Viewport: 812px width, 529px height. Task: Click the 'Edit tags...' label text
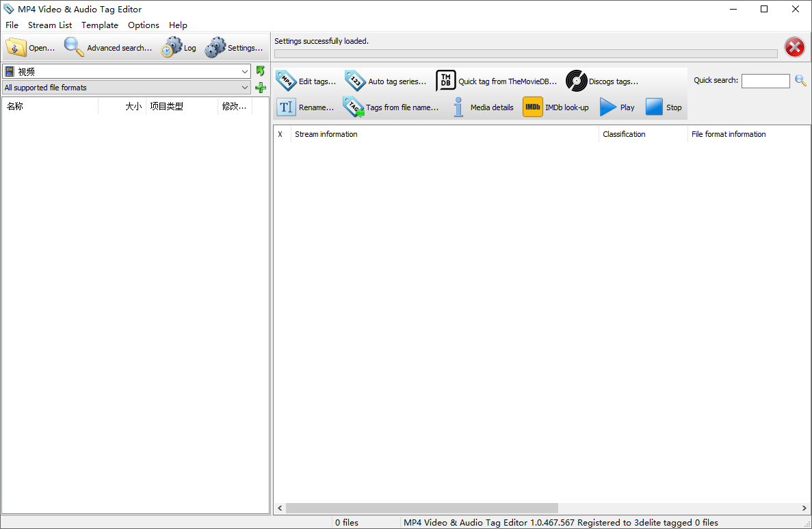317,81
